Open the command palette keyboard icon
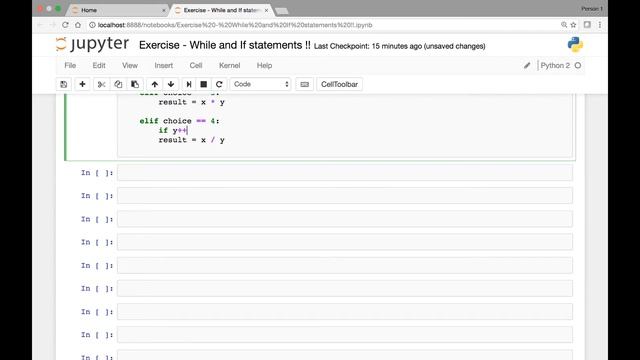This screenshot has width=640, height=360. click(x=304, y=84)
